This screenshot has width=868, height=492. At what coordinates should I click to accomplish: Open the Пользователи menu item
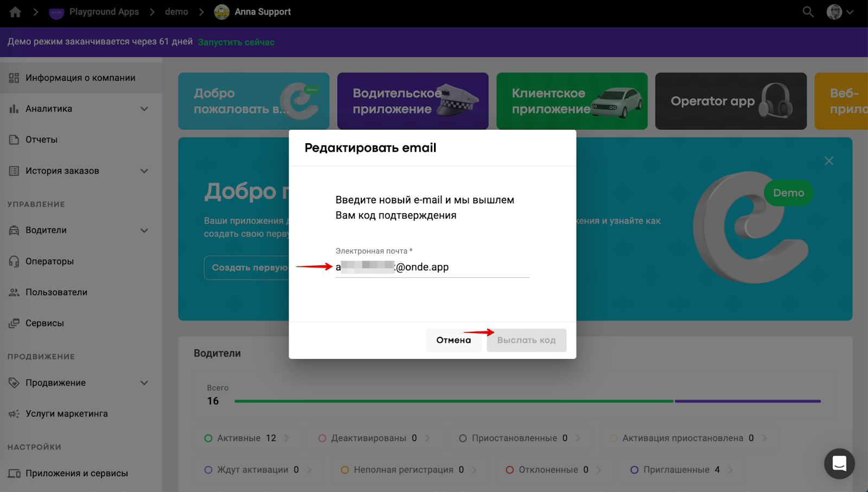click(81, 292)
